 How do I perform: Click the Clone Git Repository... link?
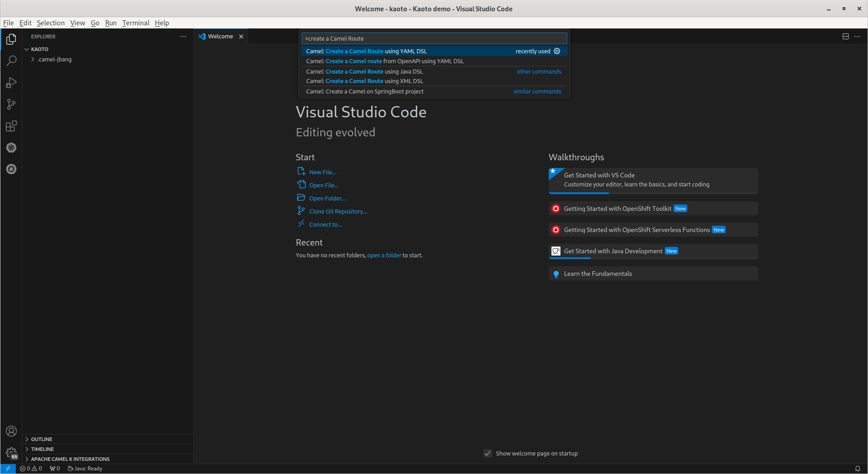click(x=338, y=211)
